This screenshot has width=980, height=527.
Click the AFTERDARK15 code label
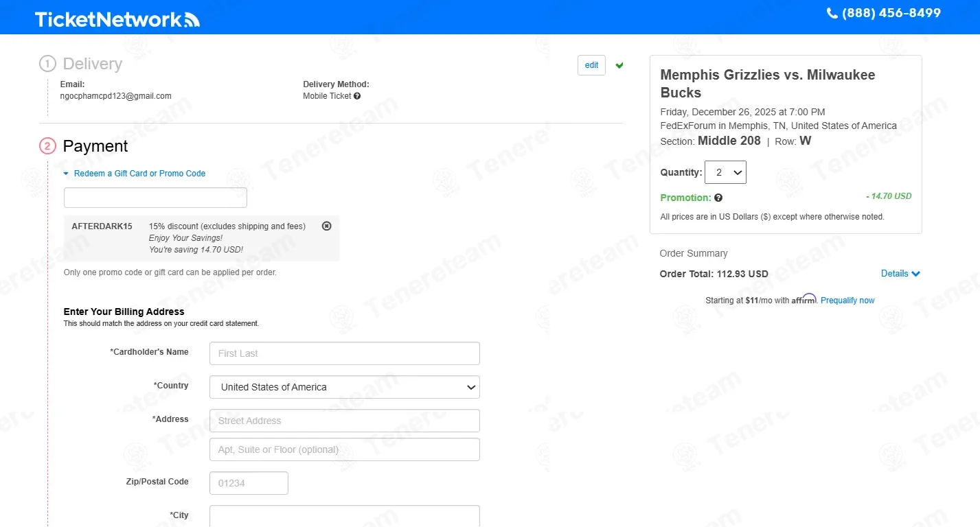tap(102, 226)
